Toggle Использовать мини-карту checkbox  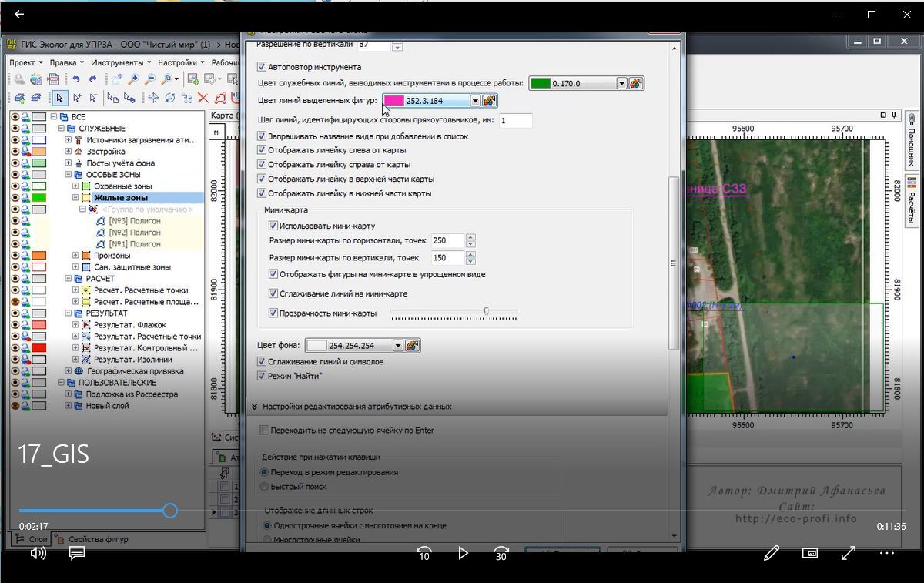[273, 226]
